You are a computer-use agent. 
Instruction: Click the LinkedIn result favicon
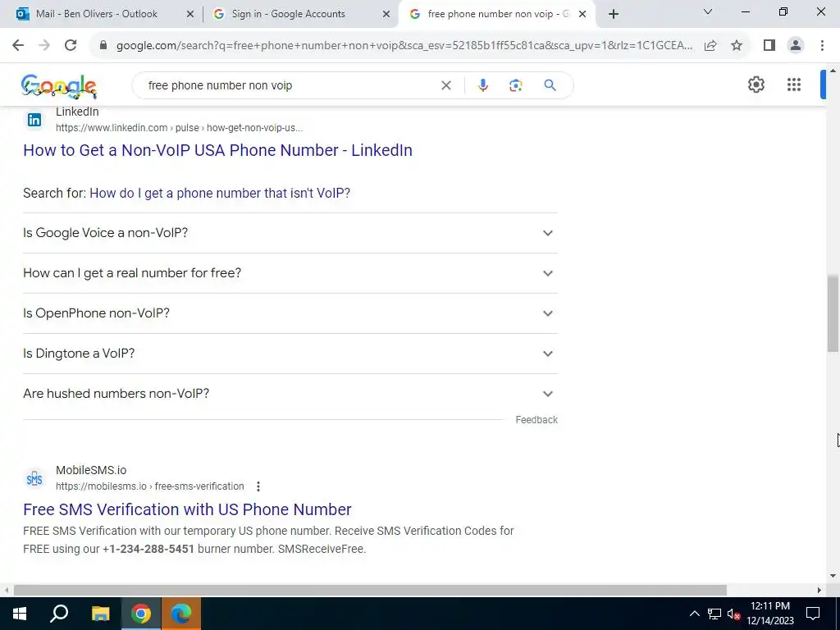tap(34, 120)
